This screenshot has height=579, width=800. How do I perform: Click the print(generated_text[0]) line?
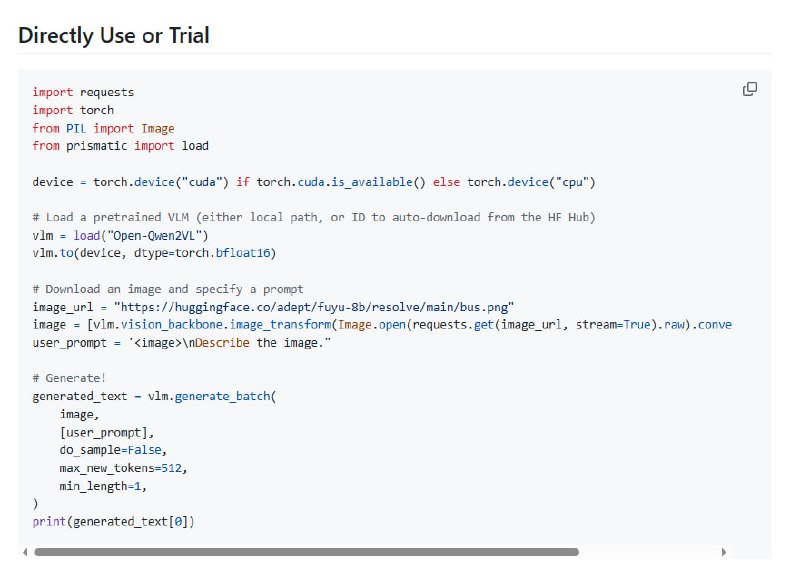tap(113, 521)
